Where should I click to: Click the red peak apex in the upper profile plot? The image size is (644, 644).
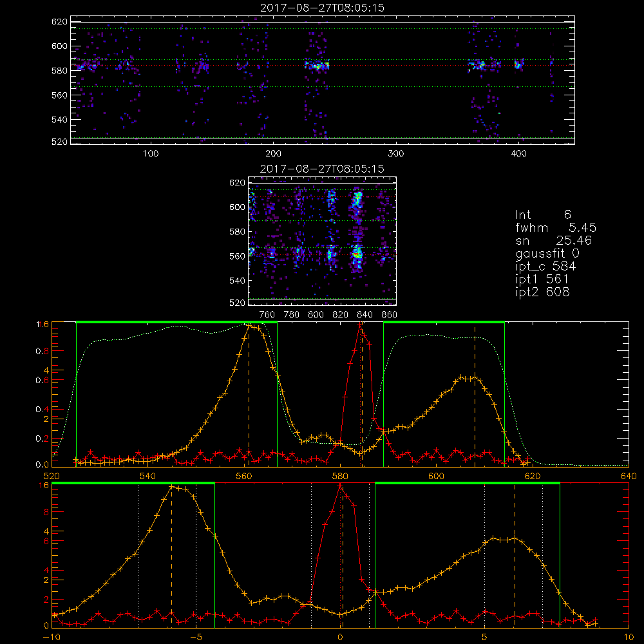[x=360, y=325]
